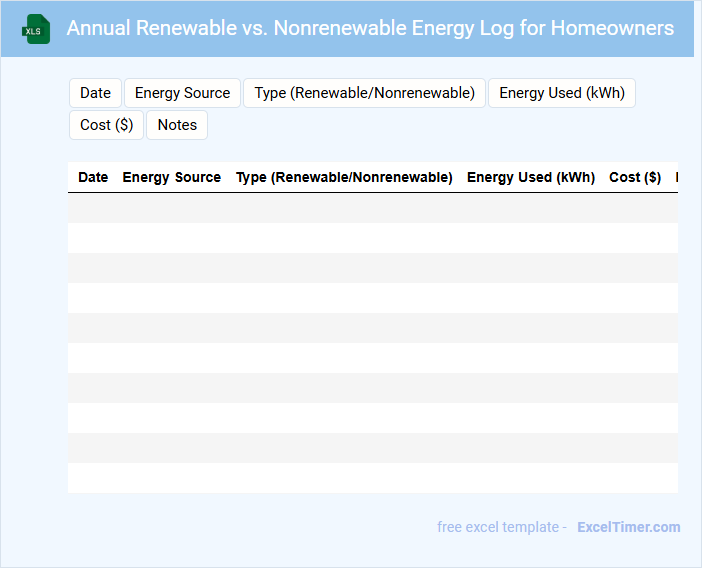Viewport: 702px width, 568px height.
Task: Click the Date column header in table
Action: tap(93, 177)
